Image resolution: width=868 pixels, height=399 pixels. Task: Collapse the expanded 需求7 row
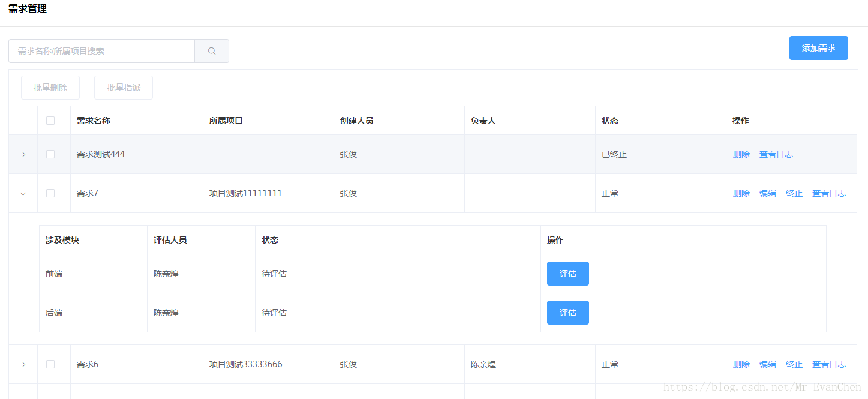point(23,193)
